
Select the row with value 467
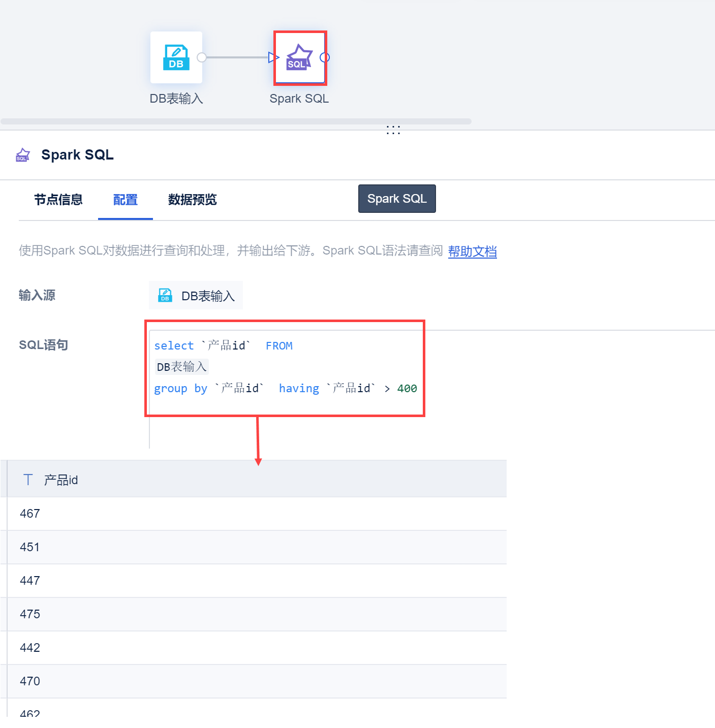click(x=257, y=514)
